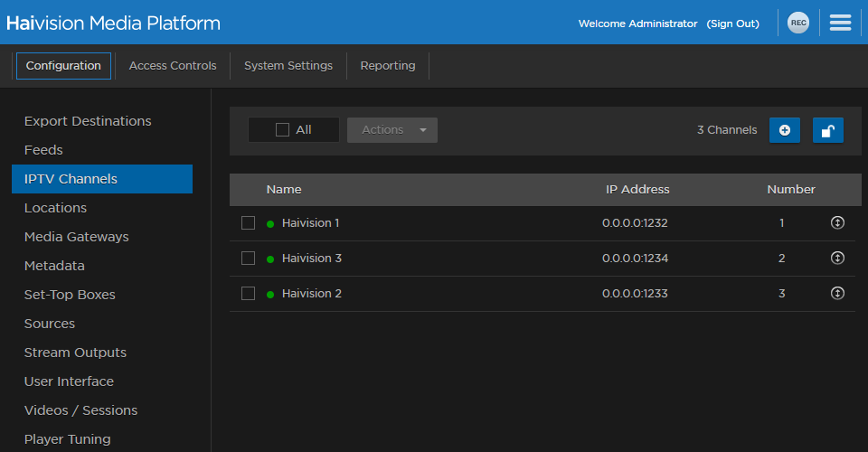Open the Haivision 1 channel name

[x=310, y=222]
